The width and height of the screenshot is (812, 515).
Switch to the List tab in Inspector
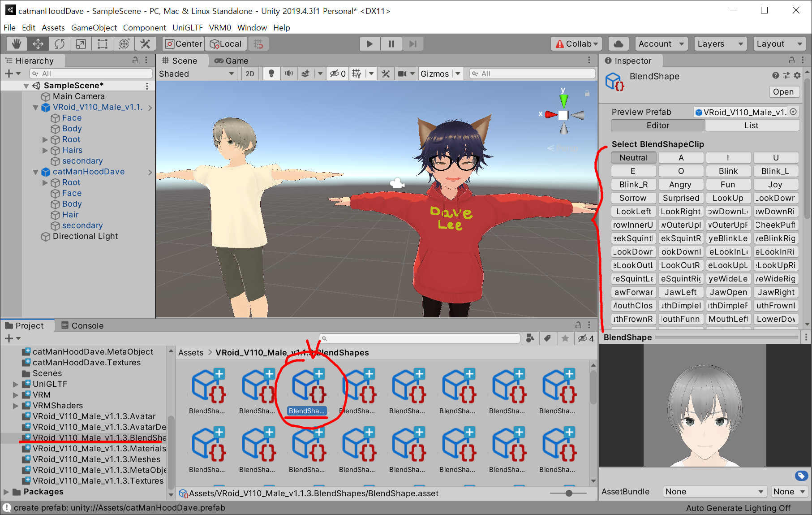[x=752, y=126]
